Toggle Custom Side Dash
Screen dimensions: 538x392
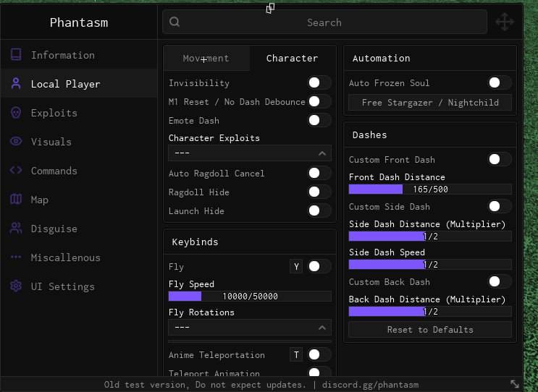click(x=500, y=206)
